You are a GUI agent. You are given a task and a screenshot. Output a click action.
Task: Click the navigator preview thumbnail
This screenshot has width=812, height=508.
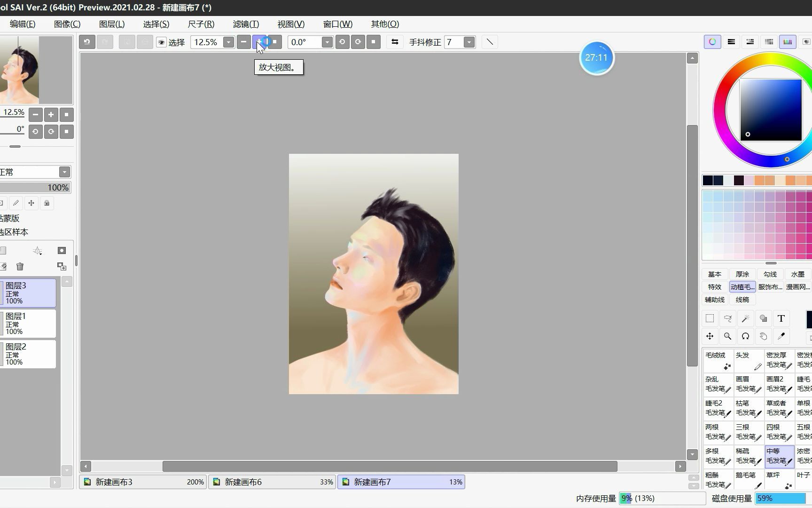pos(36,70)
